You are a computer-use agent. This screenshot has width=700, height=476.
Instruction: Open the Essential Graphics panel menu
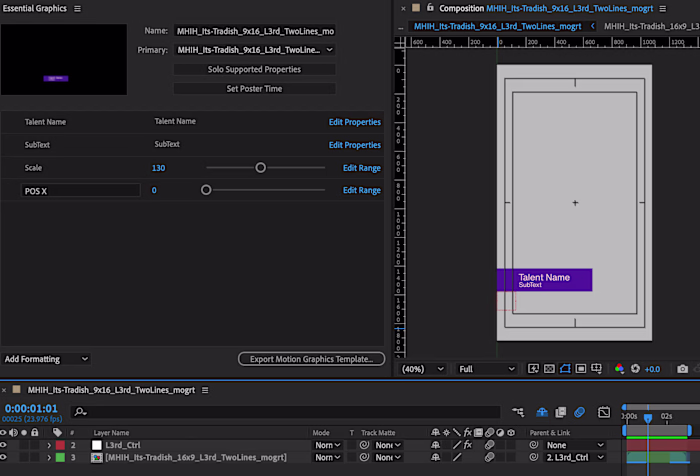pos(77,8)
